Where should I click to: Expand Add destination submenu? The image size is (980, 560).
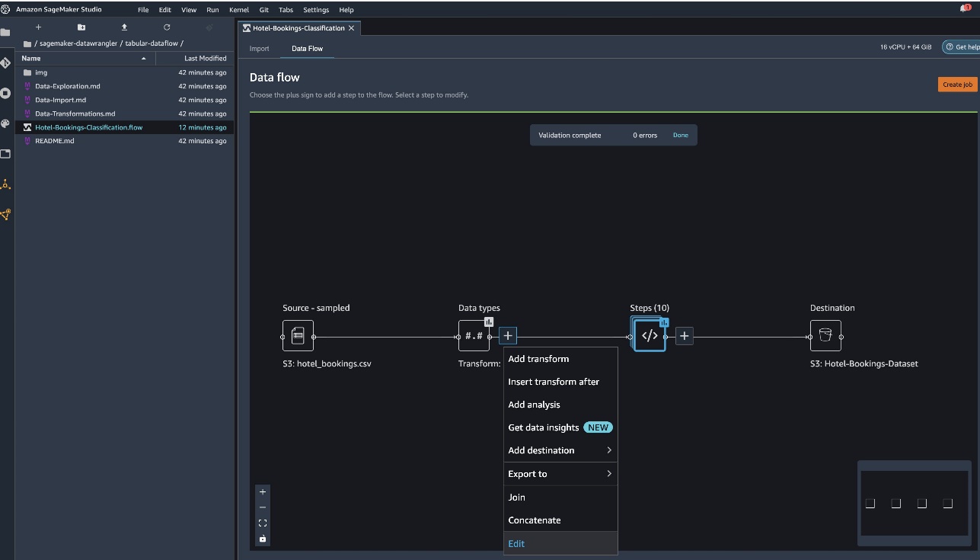click(x=560, y=450)
